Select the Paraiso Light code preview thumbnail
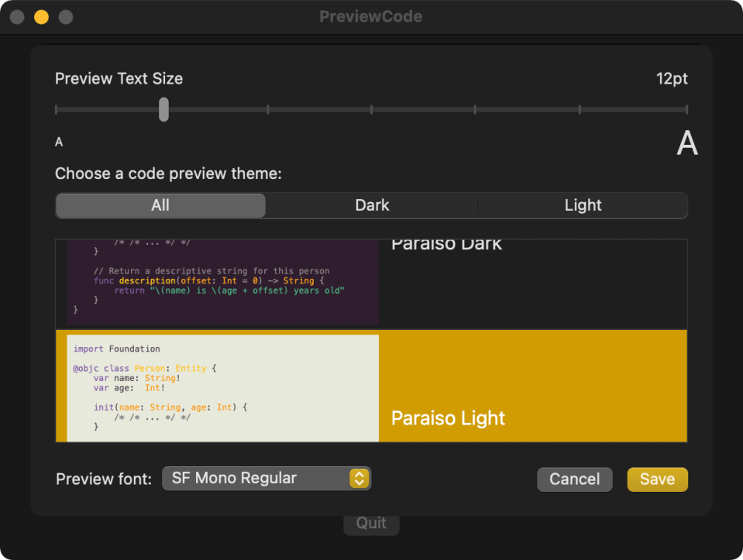 (x=222, y=387)
